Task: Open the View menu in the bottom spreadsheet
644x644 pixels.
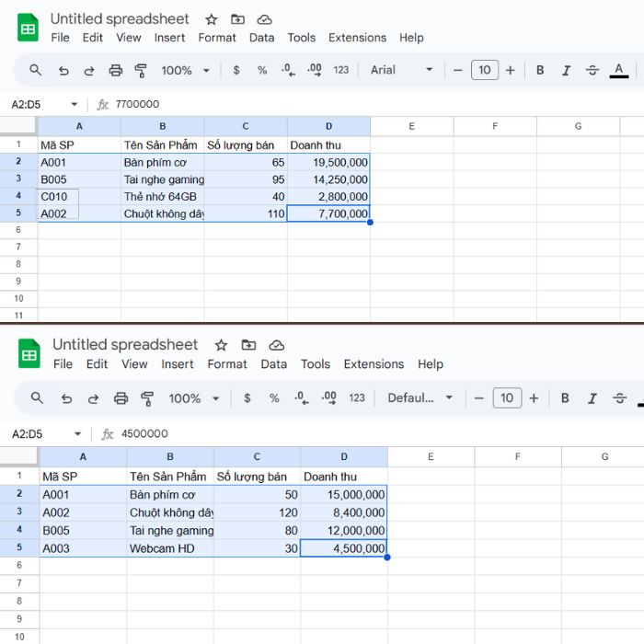Action: coord(134,364)
